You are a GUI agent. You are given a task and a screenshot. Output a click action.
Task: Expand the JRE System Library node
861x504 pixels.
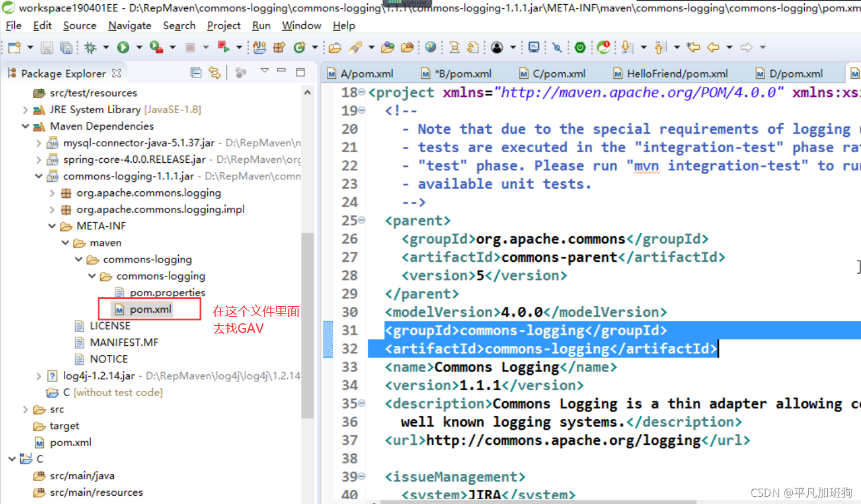click(x=25, y=110)
